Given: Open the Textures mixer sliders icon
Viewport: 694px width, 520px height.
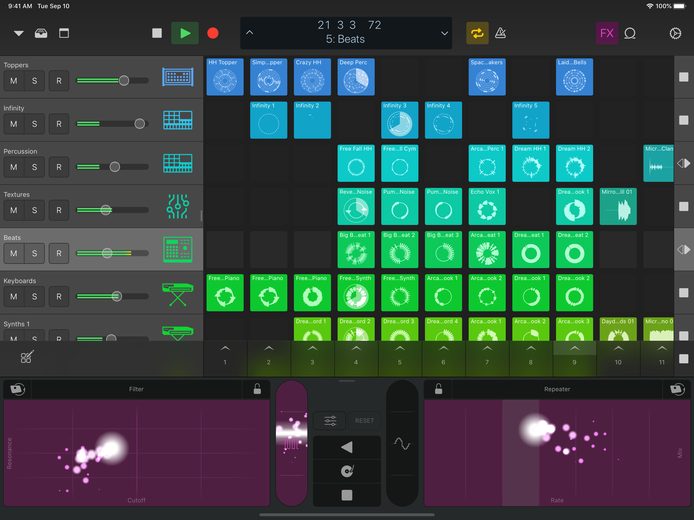Looking at the screenshot, I should coord(178,206).
